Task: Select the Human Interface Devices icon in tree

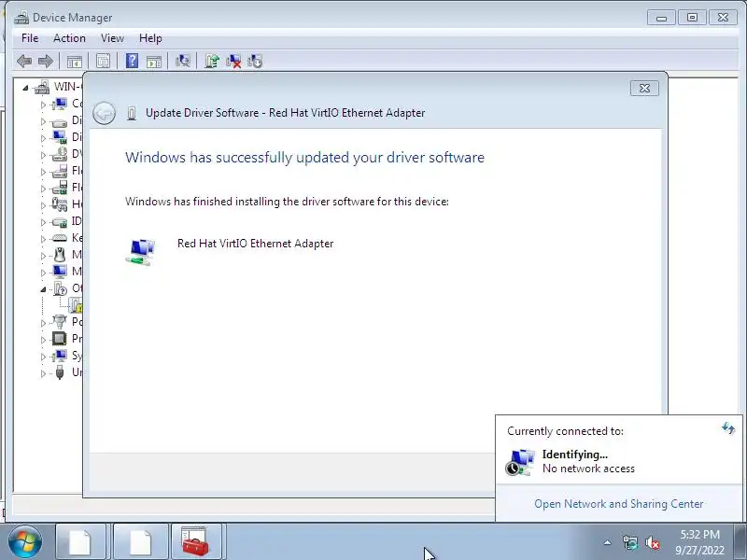Action: click(60, 204)
